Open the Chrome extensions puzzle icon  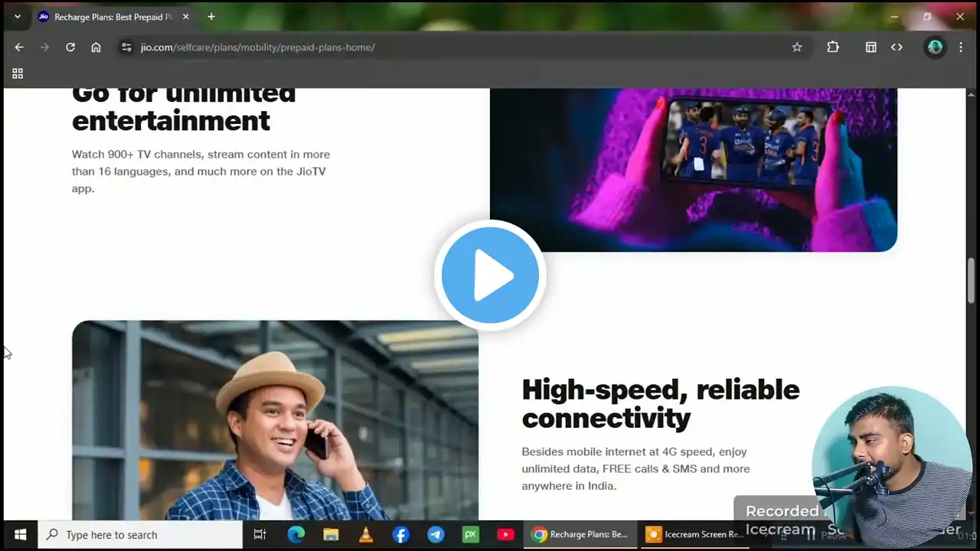click(833, 47)
